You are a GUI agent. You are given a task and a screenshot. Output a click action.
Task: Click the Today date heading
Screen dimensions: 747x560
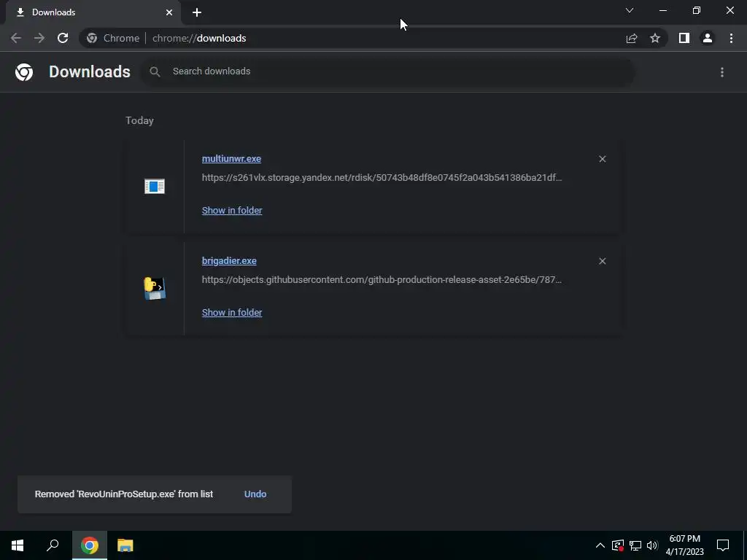point(139,120)
